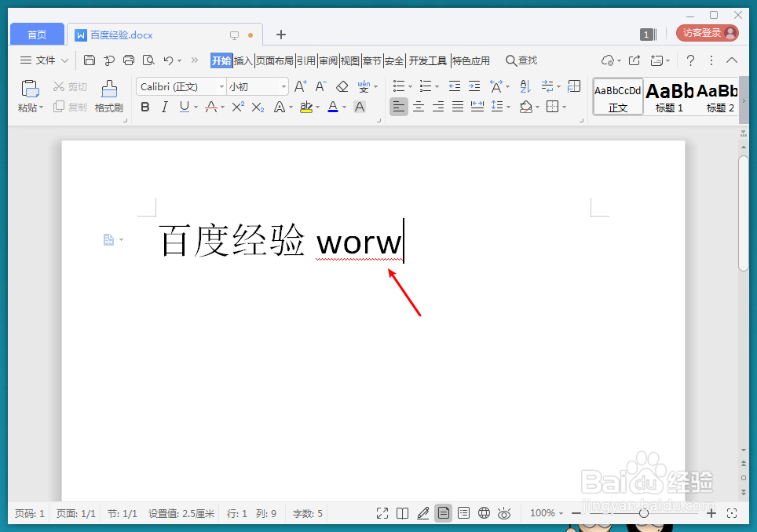Click the Print icon
757x532 pixels.
[x=129, y=60]
